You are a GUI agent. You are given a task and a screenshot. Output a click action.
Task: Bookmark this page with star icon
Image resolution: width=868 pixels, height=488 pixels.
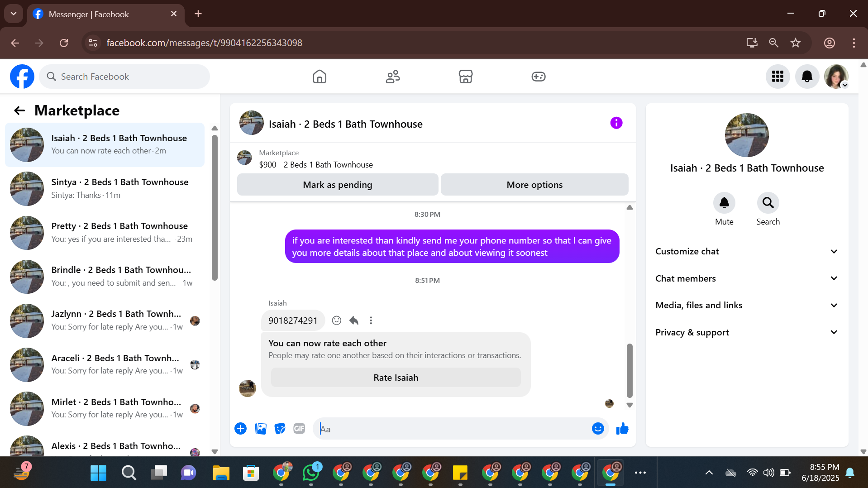coord(796,43)
